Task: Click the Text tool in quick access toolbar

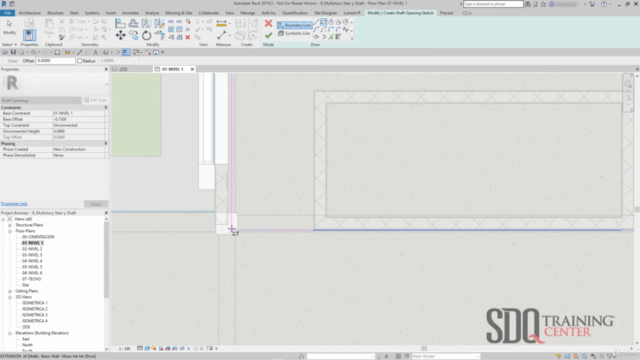Action: click(96, 52)
